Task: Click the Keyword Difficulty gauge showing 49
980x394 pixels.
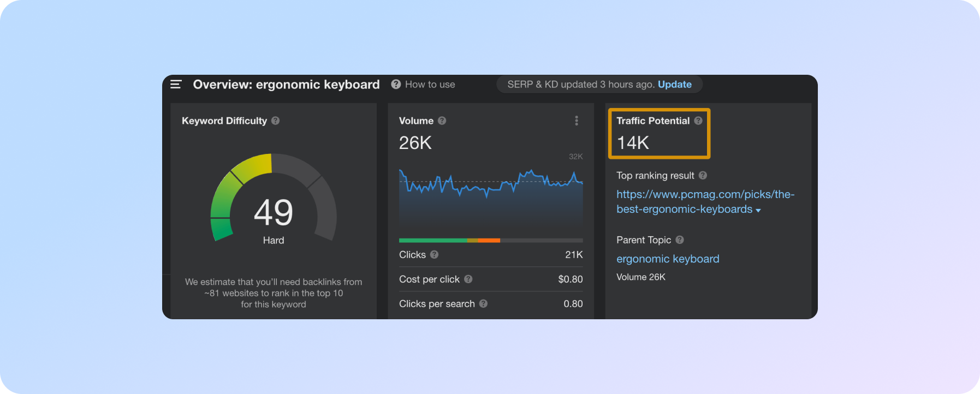Action: [274, 198]
